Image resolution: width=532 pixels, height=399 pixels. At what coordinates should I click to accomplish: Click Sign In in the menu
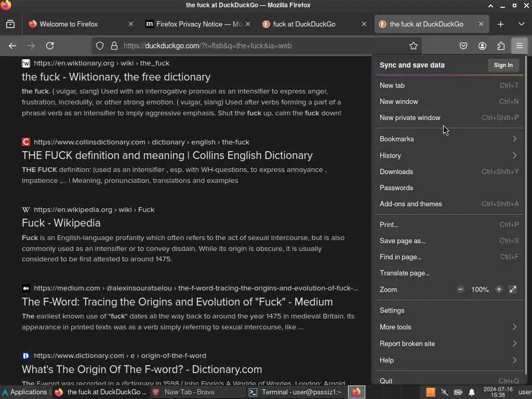point(503,65)
